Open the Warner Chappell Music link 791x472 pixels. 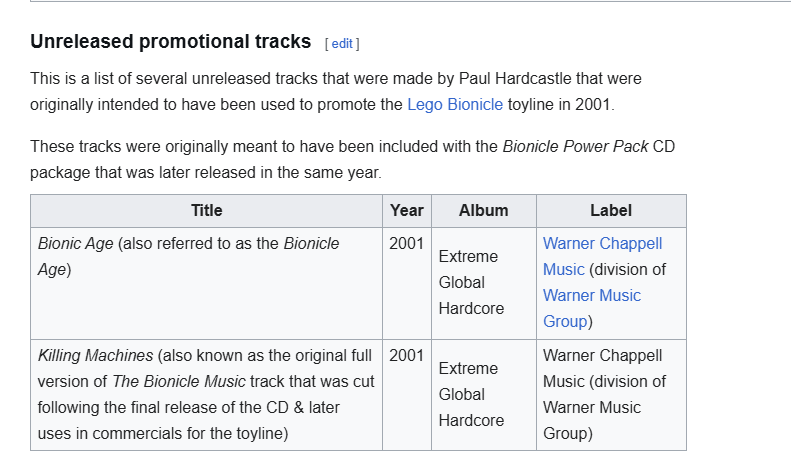click(x=602, y=256)
